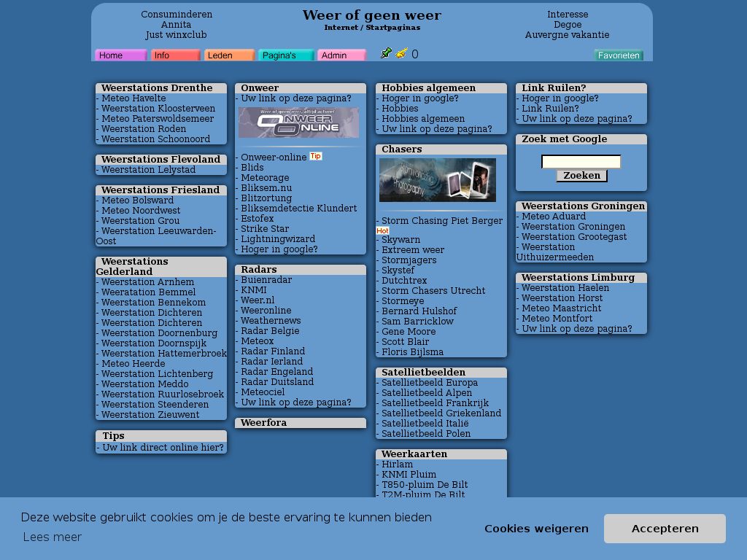The image size is (747, 560).
Task: Decline cookies via Cookies weigeren
Action: (536, 529)
